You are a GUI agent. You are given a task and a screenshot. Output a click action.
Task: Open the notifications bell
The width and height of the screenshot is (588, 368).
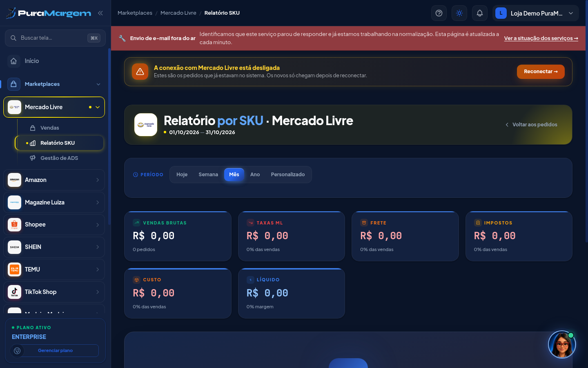pos(480,13)
